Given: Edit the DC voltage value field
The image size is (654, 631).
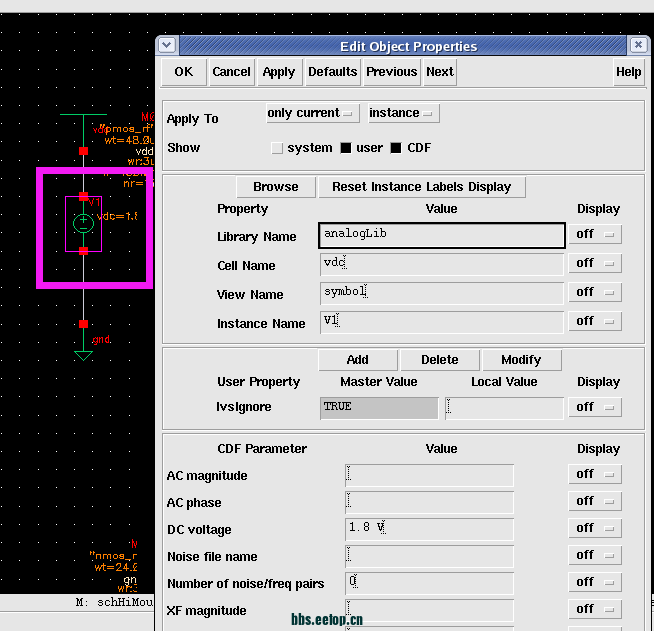Looking at the screenshot, I should 429,529.
